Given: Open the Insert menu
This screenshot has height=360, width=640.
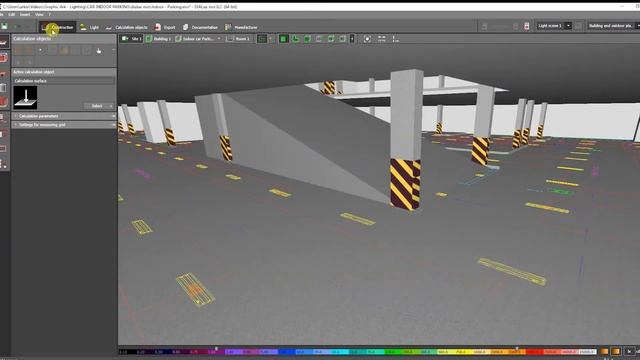Looking at the screenshot, I should tap(25, 15).
